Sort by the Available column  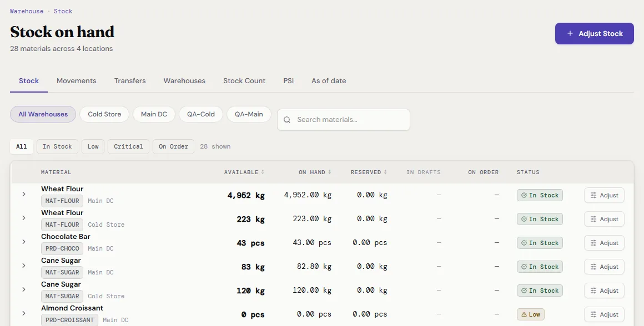[244, 172]
